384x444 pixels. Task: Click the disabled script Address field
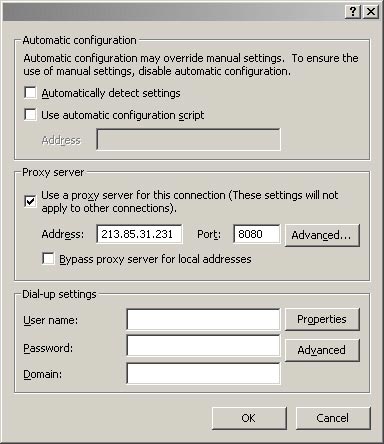pos(188,140)
